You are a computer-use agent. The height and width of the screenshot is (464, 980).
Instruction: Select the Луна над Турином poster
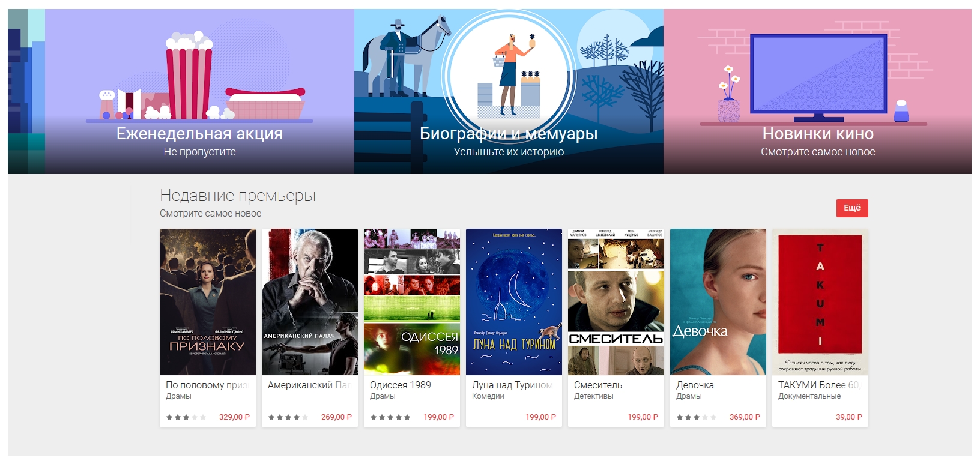[x=514, y=302]
